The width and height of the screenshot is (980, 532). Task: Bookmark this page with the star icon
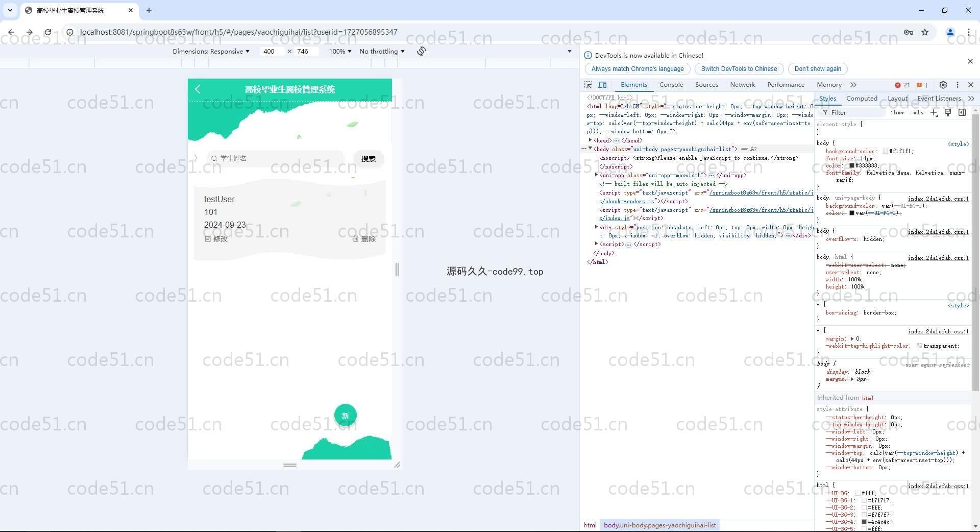point(925,32)
